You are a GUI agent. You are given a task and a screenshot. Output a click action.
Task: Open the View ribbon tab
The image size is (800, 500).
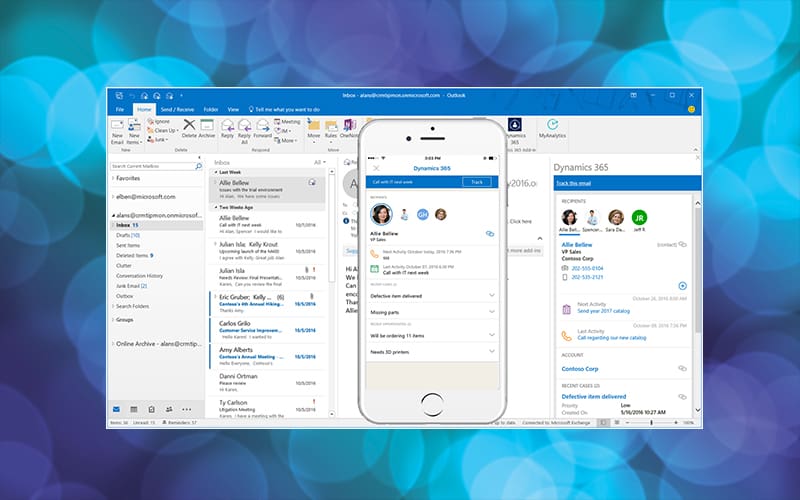coord(233,109)
